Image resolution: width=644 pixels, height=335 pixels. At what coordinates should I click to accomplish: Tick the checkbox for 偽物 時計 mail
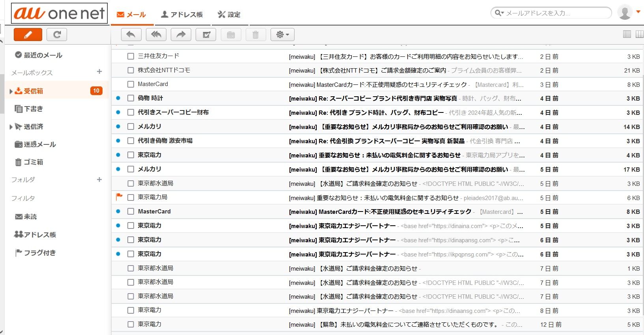131,98
